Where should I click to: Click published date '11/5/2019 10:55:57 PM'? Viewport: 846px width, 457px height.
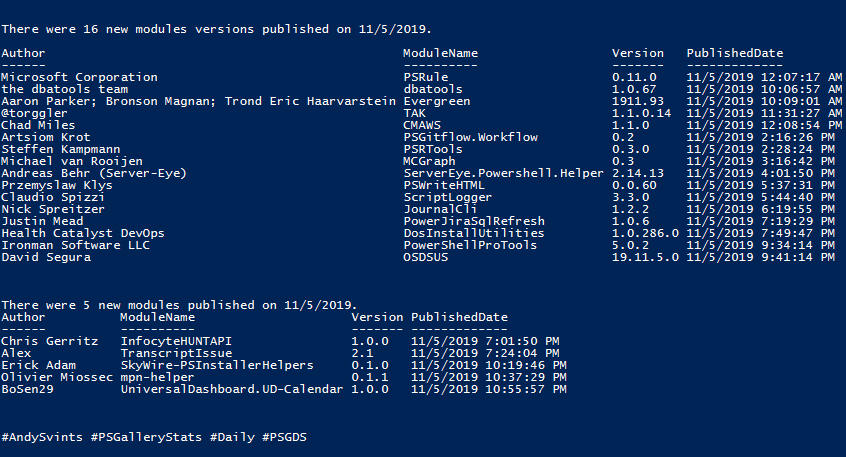pyautogui.click(x=488, y=389)
